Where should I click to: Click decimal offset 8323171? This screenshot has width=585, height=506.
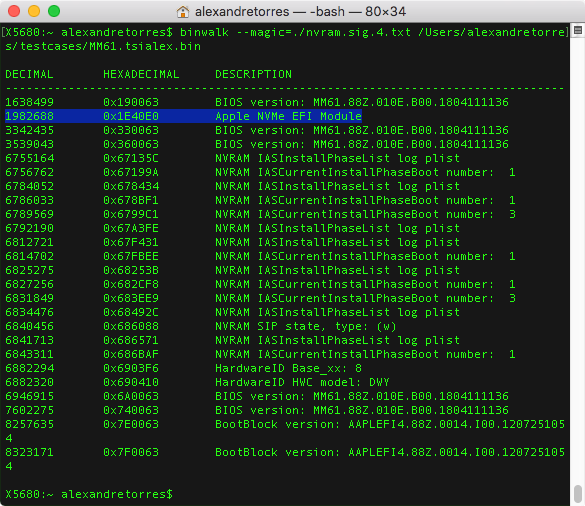[x=29, y=452]
